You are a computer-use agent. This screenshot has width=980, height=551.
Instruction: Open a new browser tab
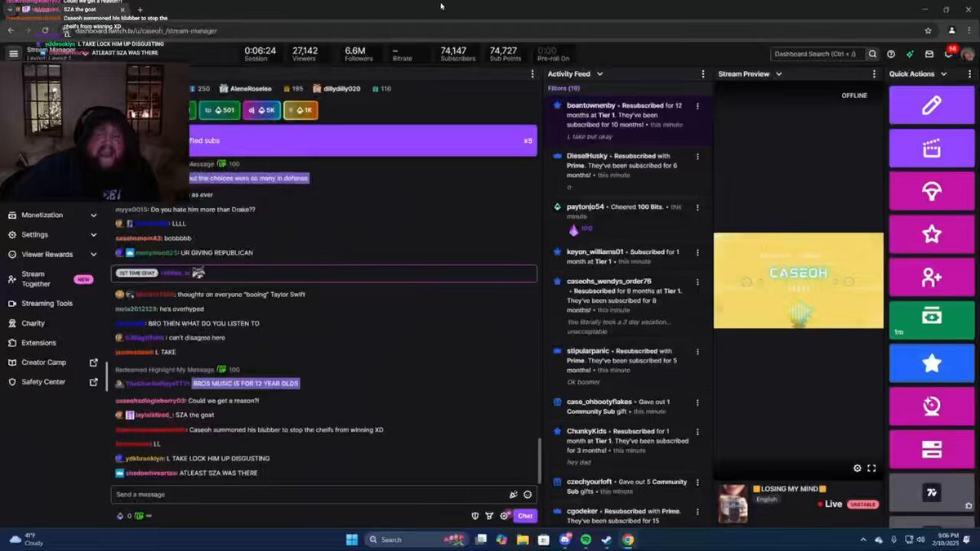coord(140,10)
